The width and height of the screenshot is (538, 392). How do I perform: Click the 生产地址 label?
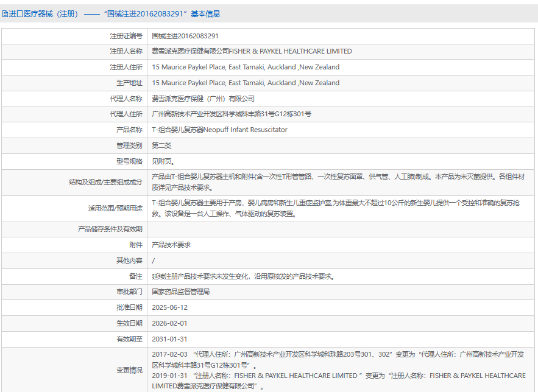[x=129, y=83]
